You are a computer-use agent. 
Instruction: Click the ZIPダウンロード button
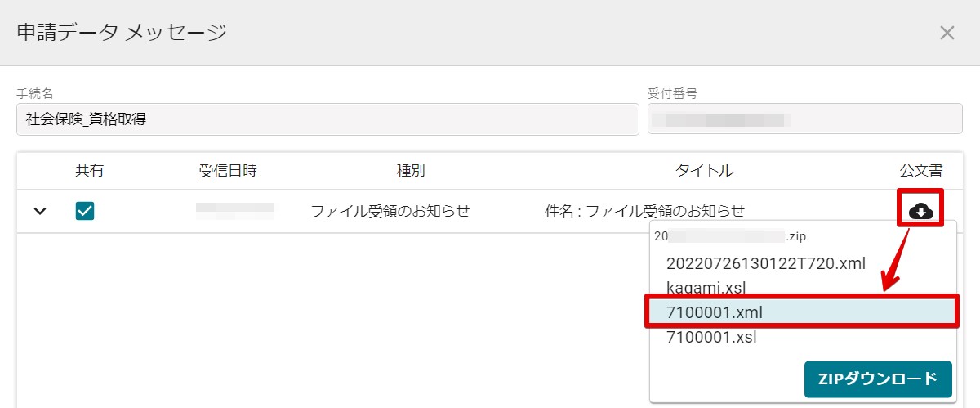coord(878,379)
